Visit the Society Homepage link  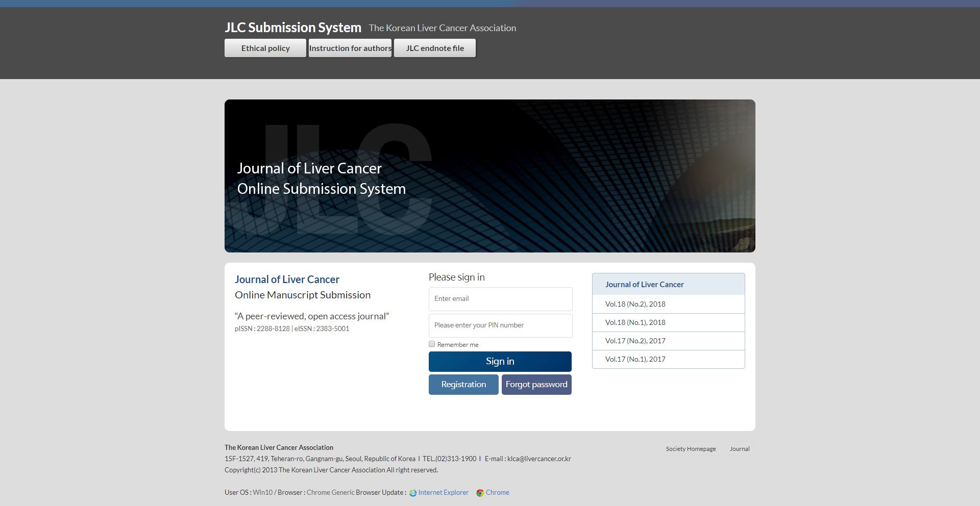[x=691, y=449]
